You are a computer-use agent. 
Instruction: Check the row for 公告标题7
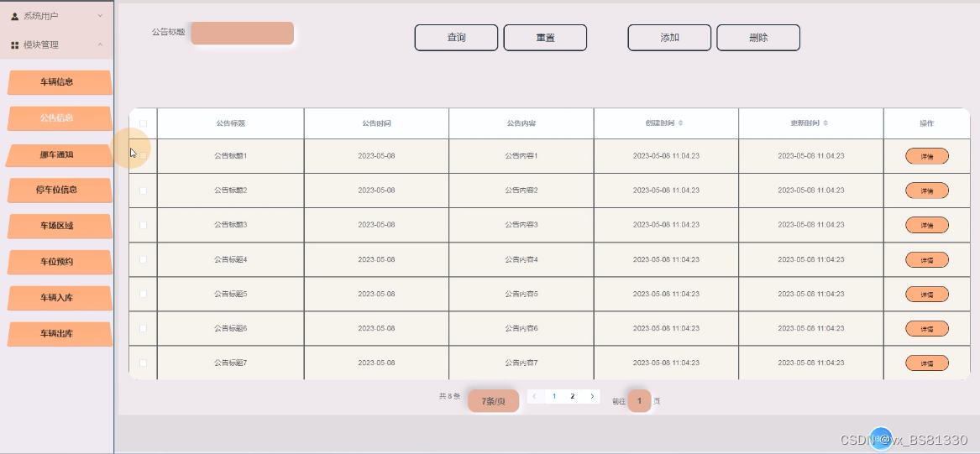pyautogui.click(x=143, y=363)
